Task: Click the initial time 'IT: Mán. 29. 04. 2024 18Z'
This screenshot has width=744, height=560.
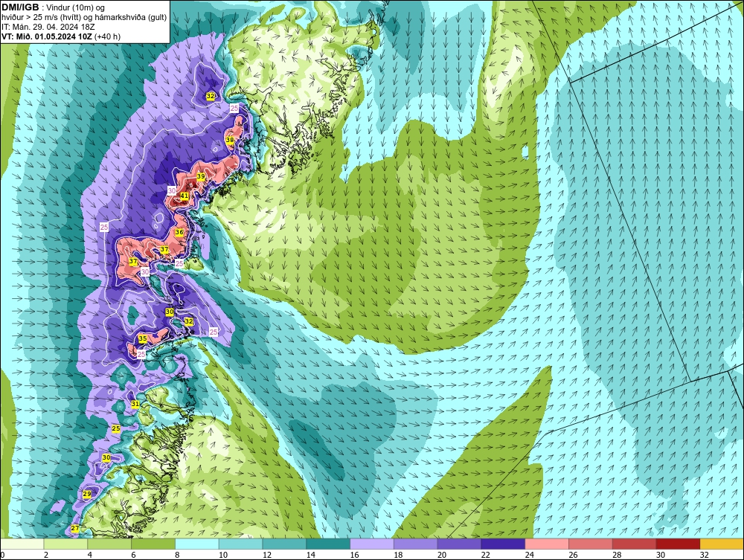Action: pyautogui.click(x=48, y=27)
